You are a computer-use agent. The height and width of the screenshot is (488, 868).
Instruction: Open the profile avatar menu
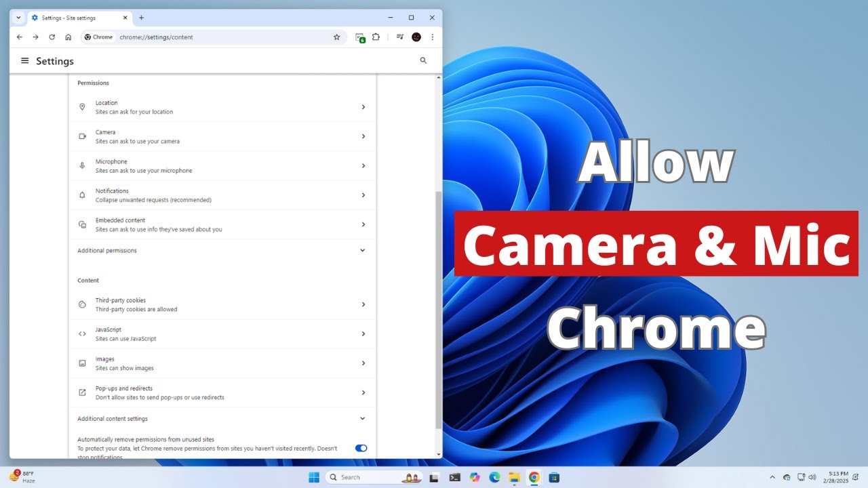416,37
